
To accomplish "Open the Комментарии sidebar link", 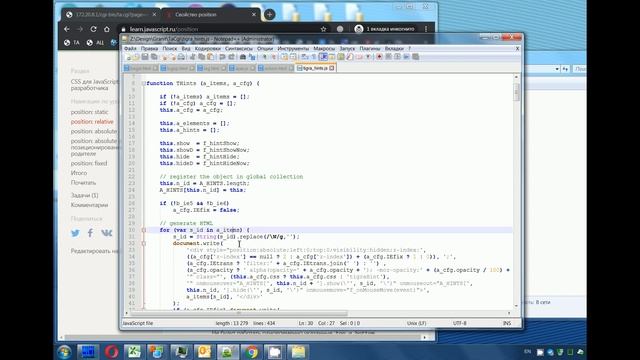I will coord(89,205).
